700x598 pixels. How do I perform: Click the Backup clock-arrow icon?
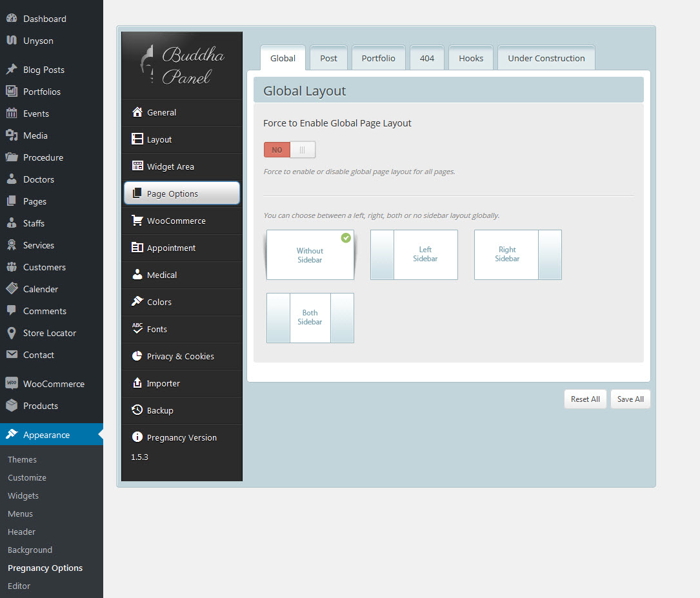(x=137, y=410)
